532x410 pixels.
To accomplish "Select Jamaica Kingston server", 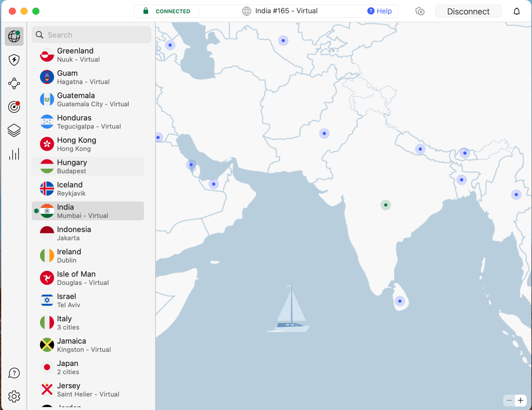I will click(88, 345).
